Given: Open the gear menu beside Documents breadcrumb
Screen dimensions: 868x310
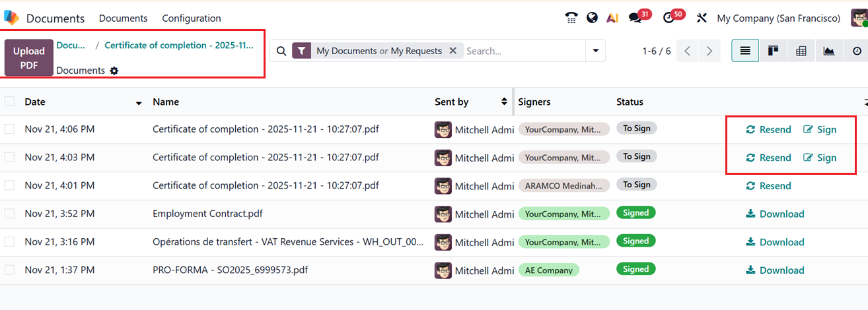Looking at the screenshot, I should pos(114,71).
